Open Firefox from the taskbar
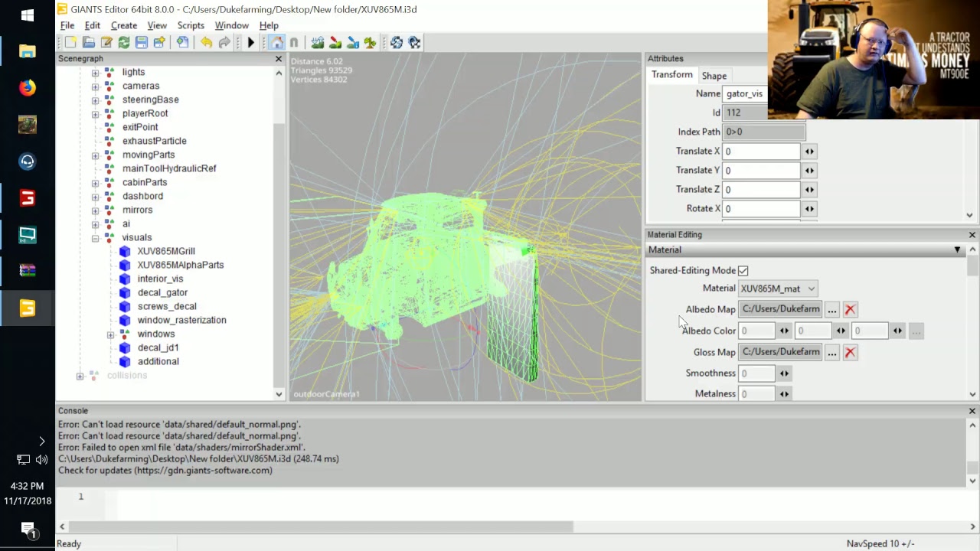The width and height of the screenshot is (980, 551). [x=28, y=88]
